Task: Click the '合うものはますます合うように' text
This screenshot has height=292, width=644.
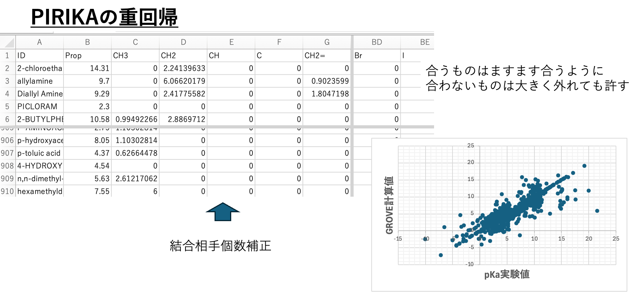Action: point(515,71)
